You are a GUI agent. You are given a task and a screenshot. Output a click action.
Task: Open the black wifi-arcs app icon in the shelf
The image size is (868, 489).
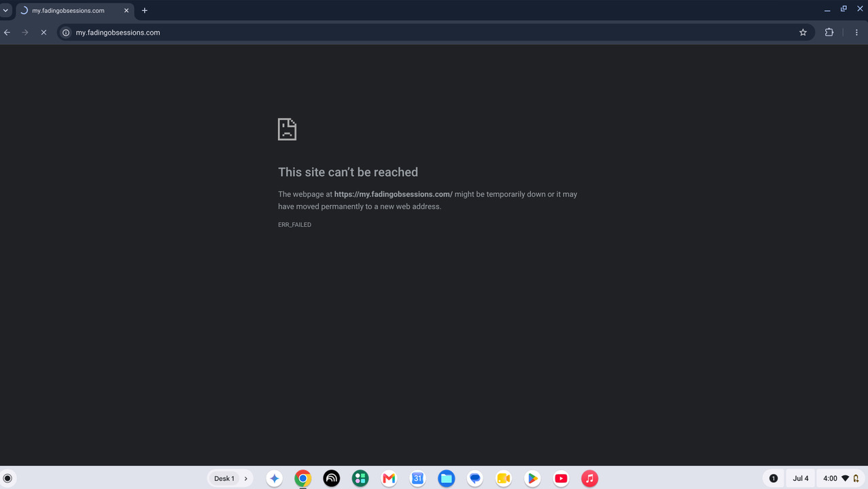pyautogui.click(x=332, y=478)
